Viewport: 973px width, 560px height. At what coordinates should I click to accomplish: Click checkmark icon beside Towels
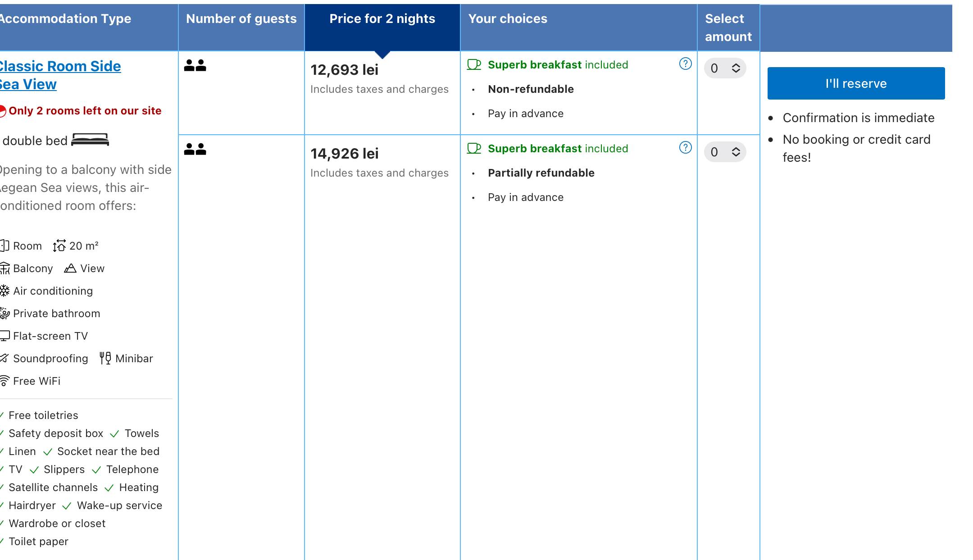coord(114,434)
